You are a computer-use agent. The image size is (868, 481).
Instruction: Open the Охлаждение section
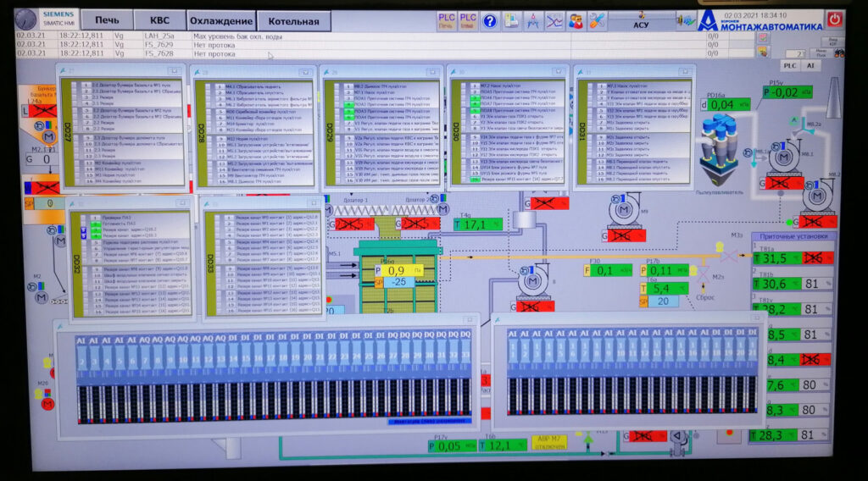[x=221, y=21]
